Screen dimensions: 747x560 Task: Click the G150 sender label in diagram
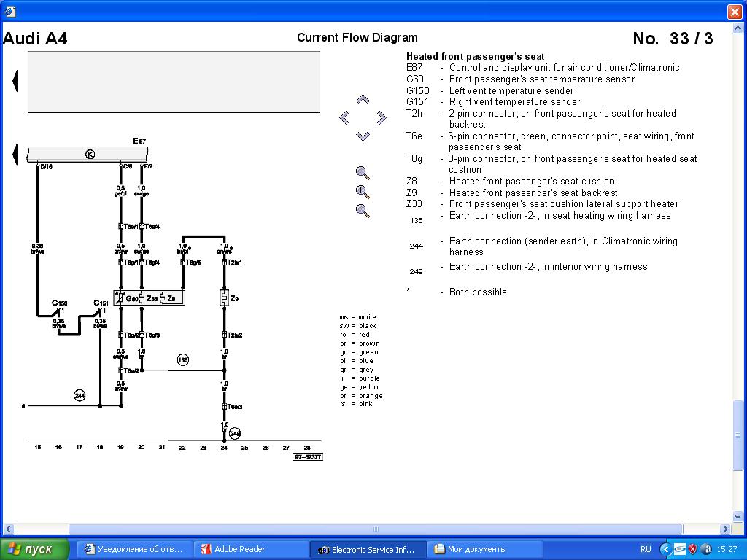(60, 303)
